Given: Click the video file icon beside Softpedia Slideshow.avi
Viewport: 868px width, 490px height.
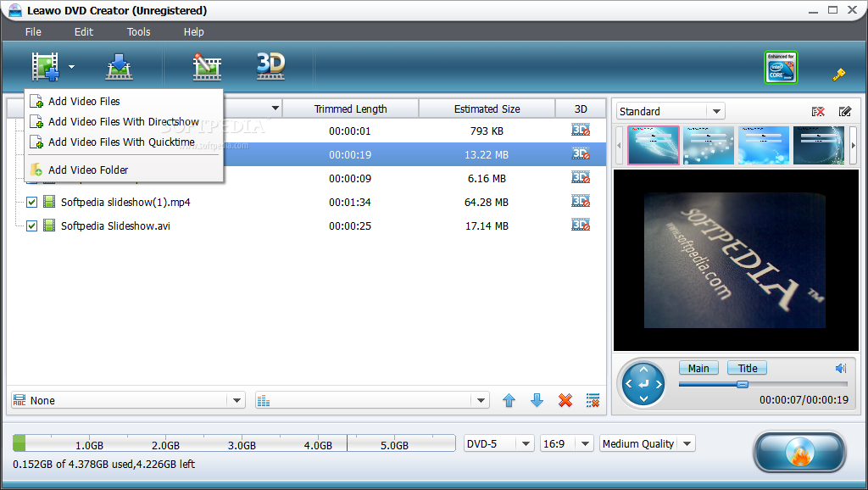Looking at the screenshot, I should tap(49, 226).
